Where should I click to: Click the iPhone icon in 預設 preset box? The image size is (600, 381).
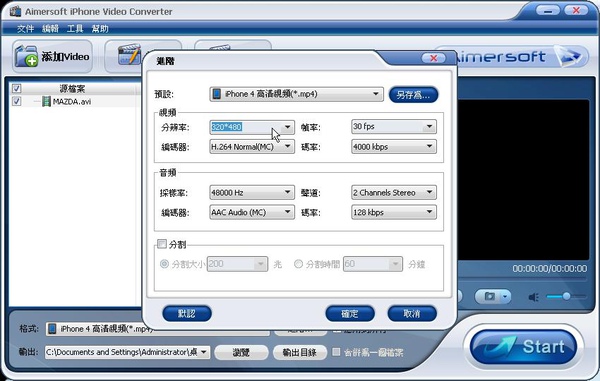coord(217,94)
